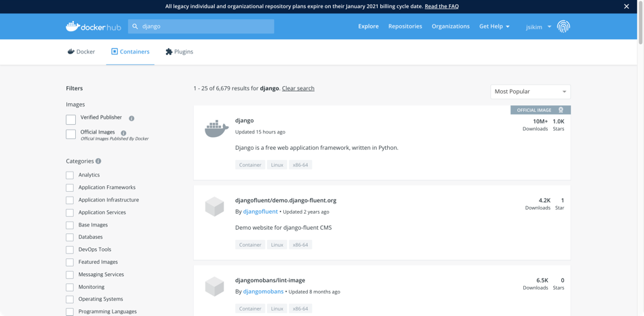Click the Official Image badge ribbon icon

point(561,110)
